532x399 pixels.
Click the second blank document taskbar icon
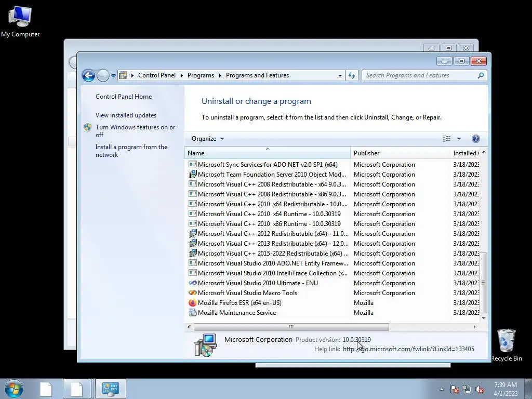click(77, 389)
